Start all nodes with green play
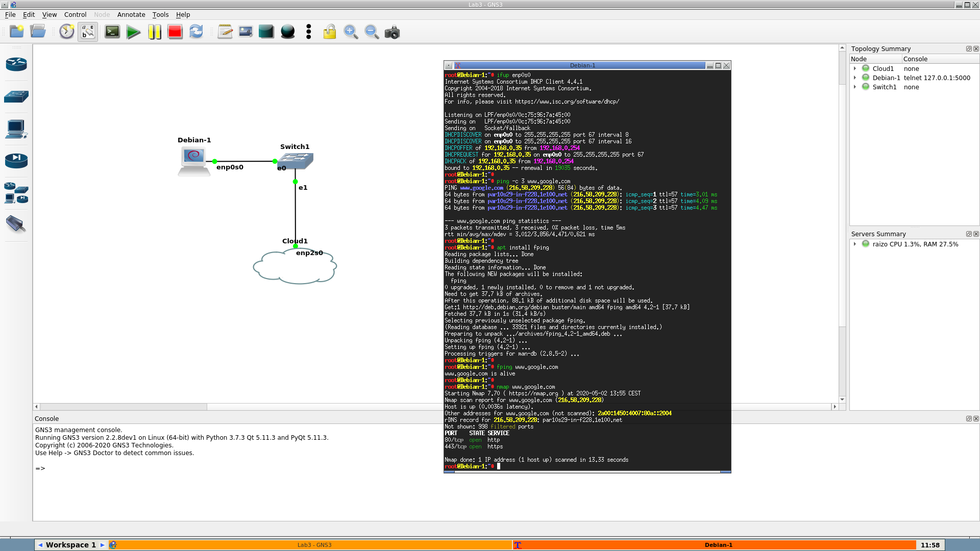This screenshot has height=551, width=980. coord(133,32)
